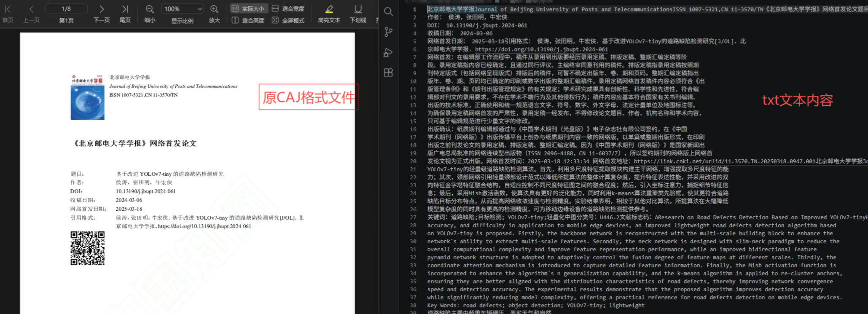The width and height of the screenshot is (868, 314).
Task: Click the QR code in the PDF page
Action: click(87, 248)
